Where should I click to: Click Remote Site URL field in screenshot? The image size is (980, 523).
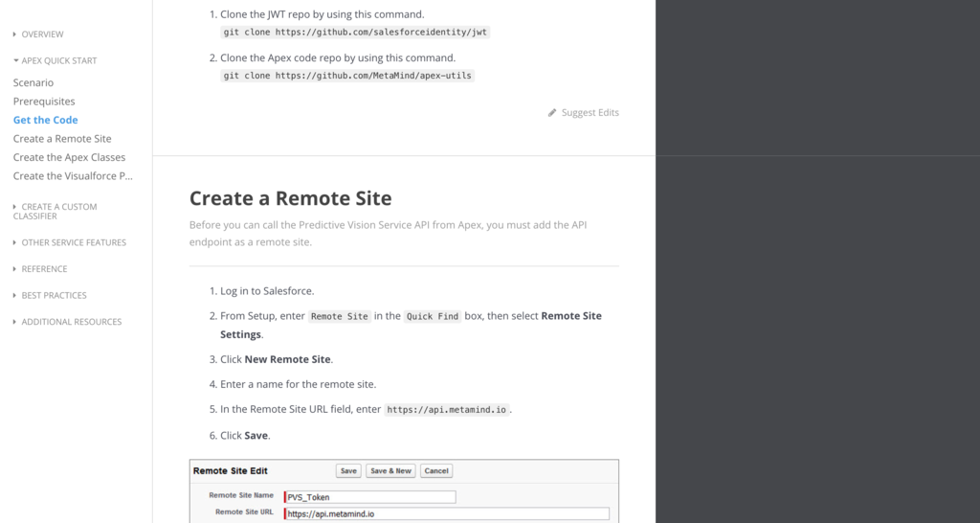tap(446, 513)
